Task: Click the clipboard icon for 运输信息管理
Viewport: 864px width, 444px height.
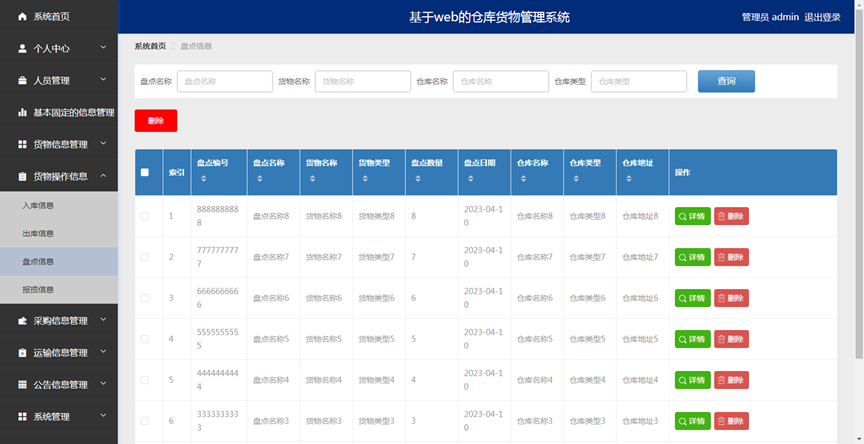Action: 22,353
